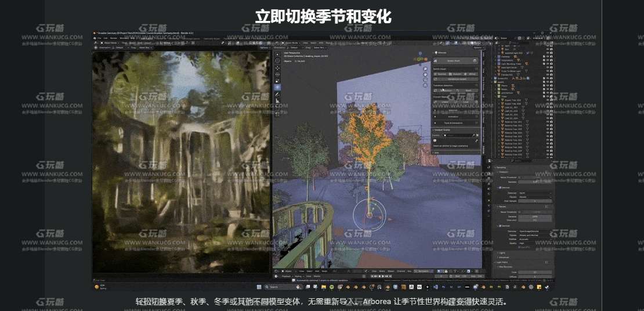The height and width of the screenshot is (311, 644).
Task: Select the Scale tool in viewport toolbar
Action: coord(277,81)
